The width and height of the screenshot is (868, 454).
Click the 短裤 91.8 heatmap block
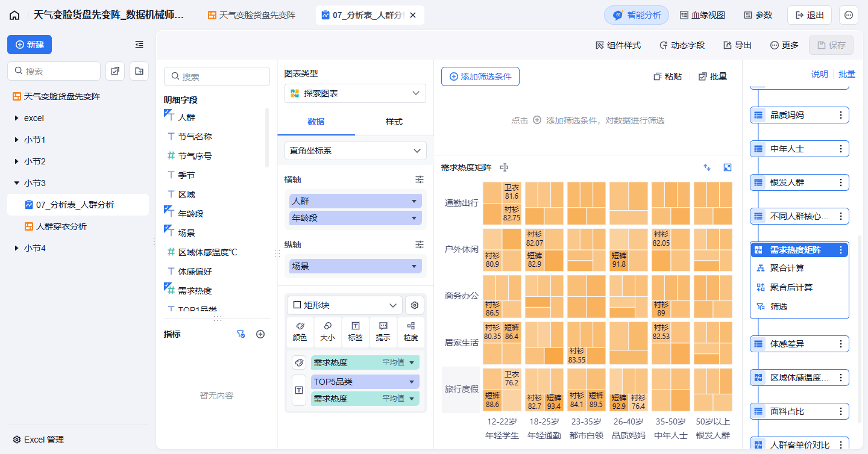click(x=620, y=260)
